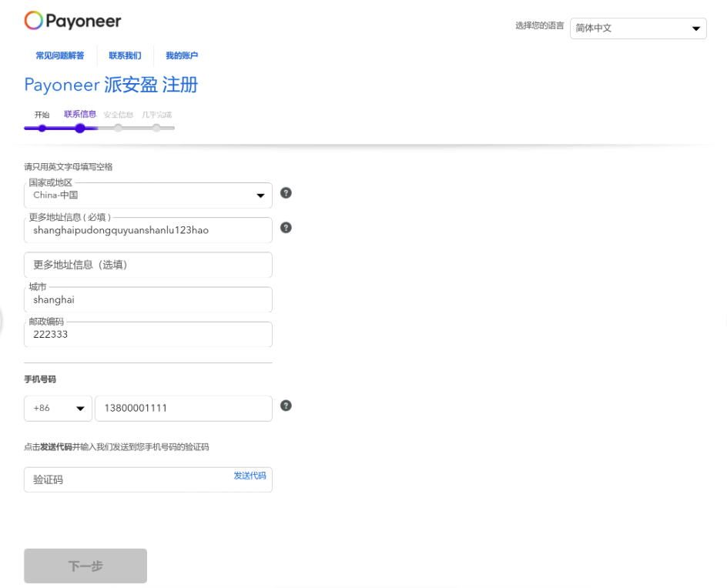This screenshot has height=588, width=727.
Task: Open the +86 country code dropdown
Action: (58, 409)
